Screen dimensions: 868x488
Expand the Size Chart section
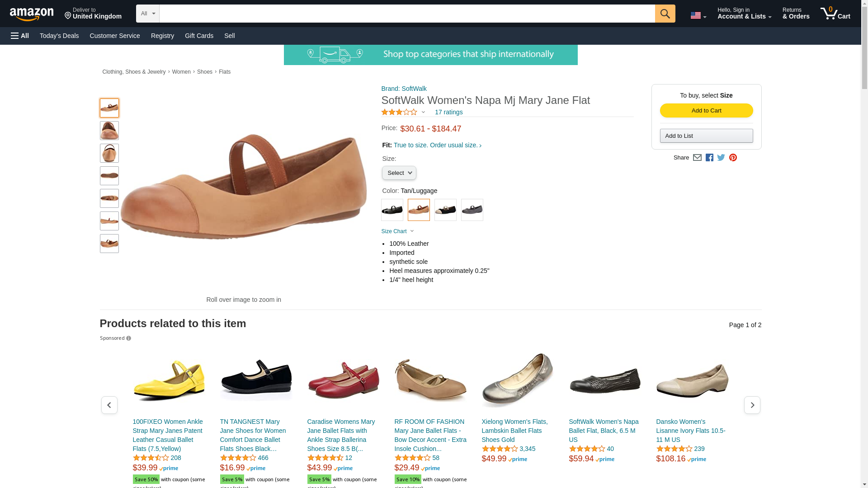click(x=397, y=231)
